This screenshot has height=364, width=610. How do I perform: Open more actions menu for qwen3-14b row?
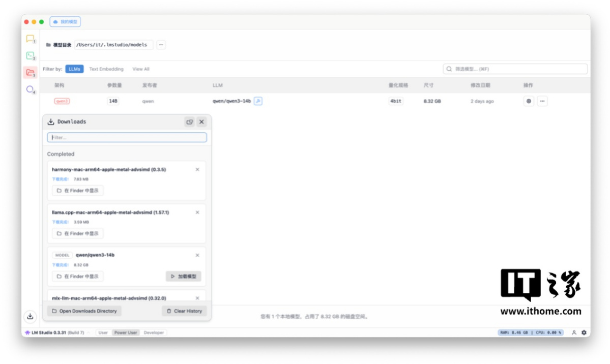[x=542, y=101]
